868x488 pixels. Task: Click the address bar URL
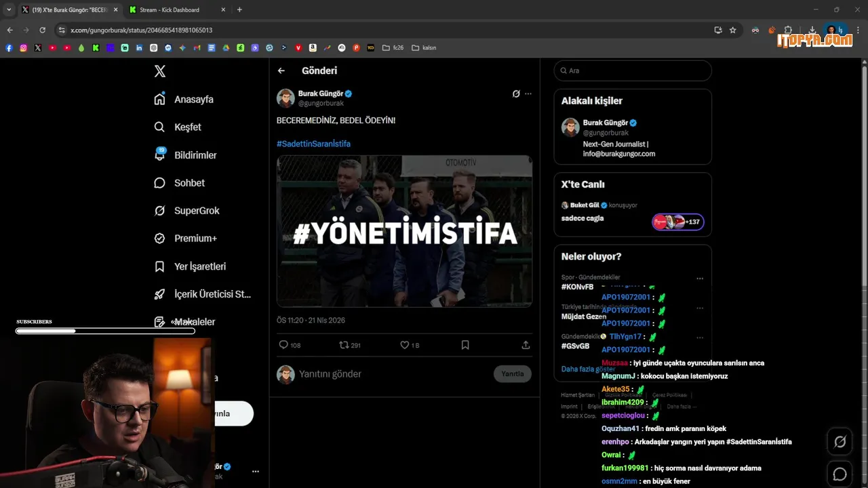click(141, 30)
